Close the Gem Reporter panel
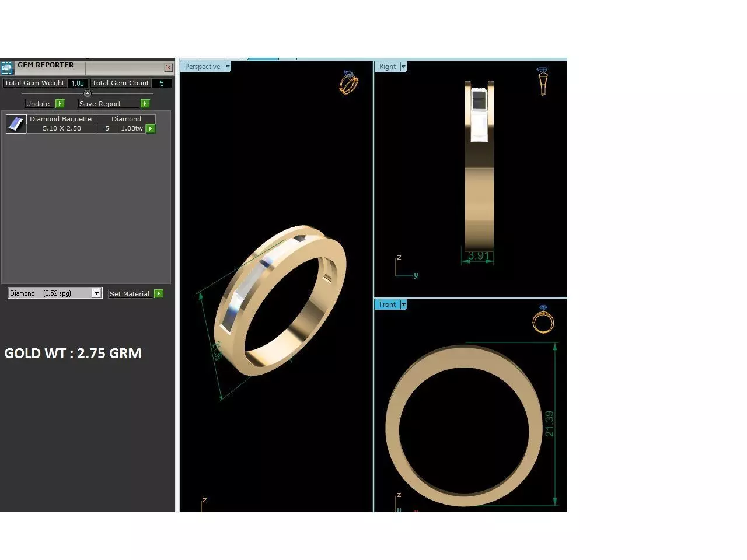The image size is (747, 560). click(168, 68)
